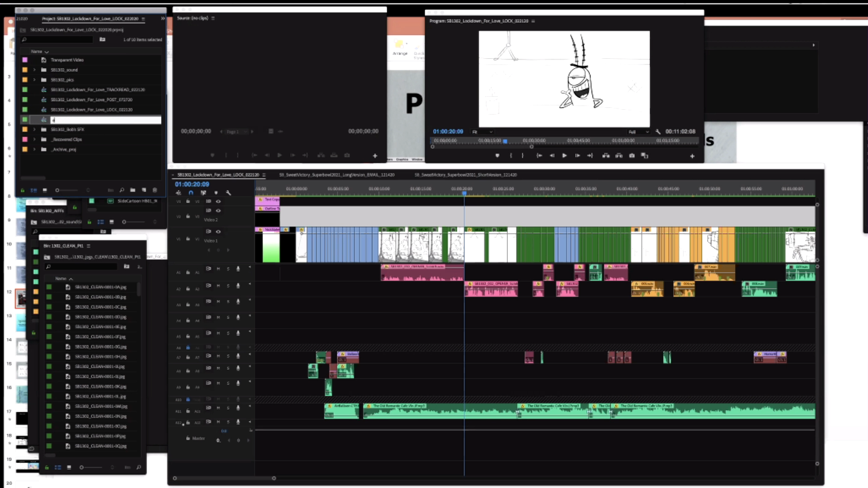Go to In point in Program monitor

539,156
